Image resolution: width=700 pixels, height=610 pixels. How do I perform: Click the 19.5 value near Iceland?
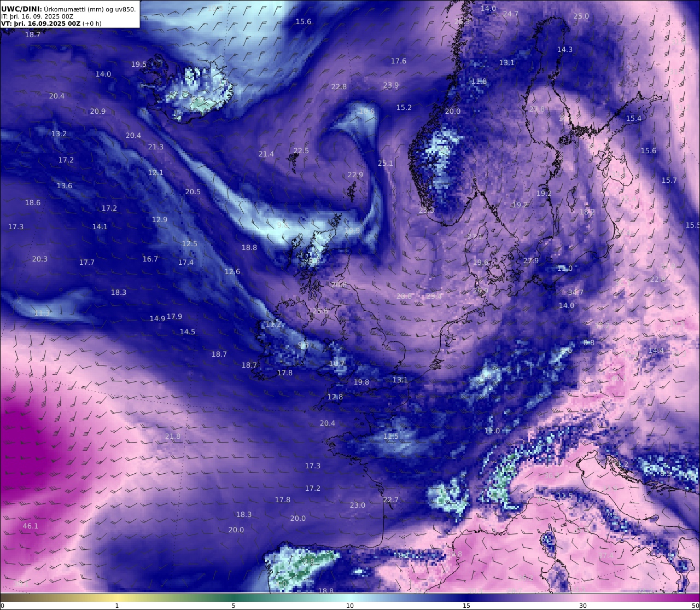pyautogui.click(x=139, y=65)
